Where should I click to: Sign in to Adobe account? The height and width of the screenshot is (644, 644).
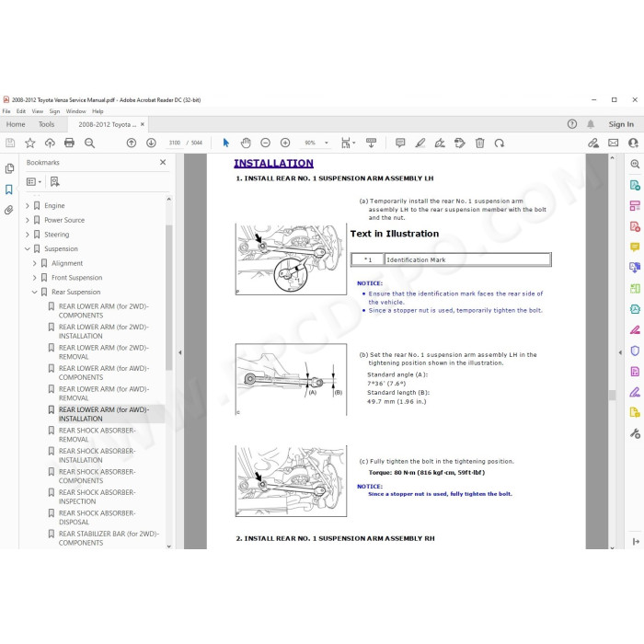click(x=621, y=124)
